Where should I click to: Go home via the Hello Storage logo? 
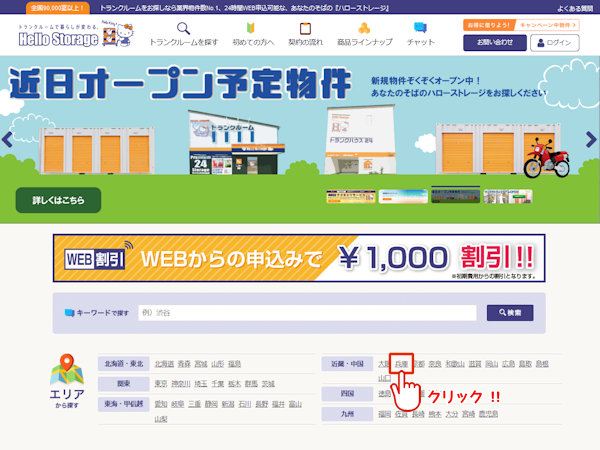pyautogui.click(x=76, y=34)
